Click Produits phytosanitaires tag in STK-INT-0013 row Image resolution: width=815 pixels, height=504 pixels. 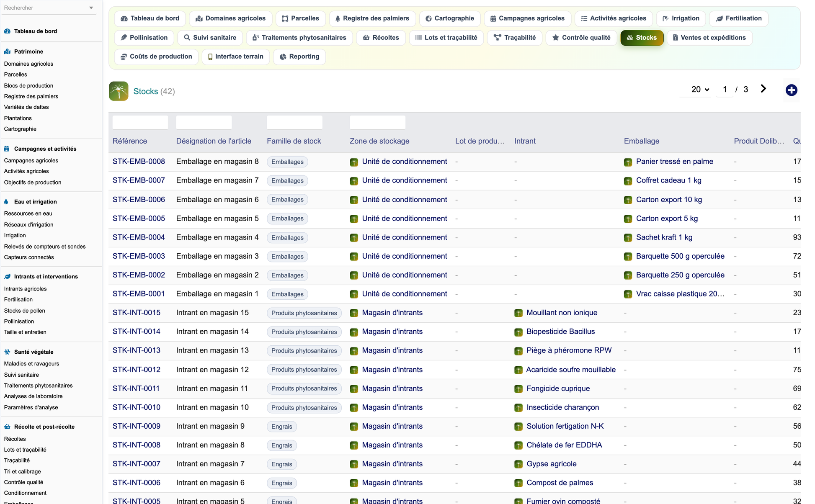[x=304, y=351]
